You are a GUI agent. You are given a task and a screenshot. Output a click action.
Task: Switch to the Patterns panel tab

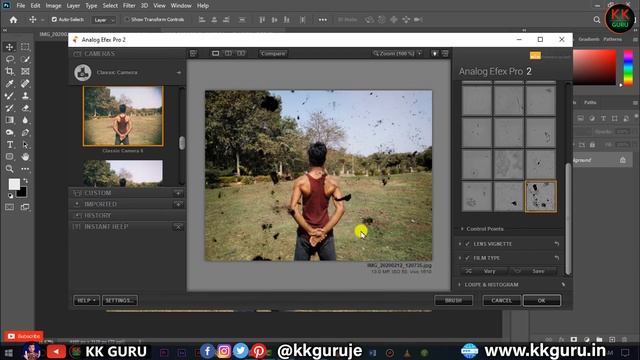pos(612,39)
